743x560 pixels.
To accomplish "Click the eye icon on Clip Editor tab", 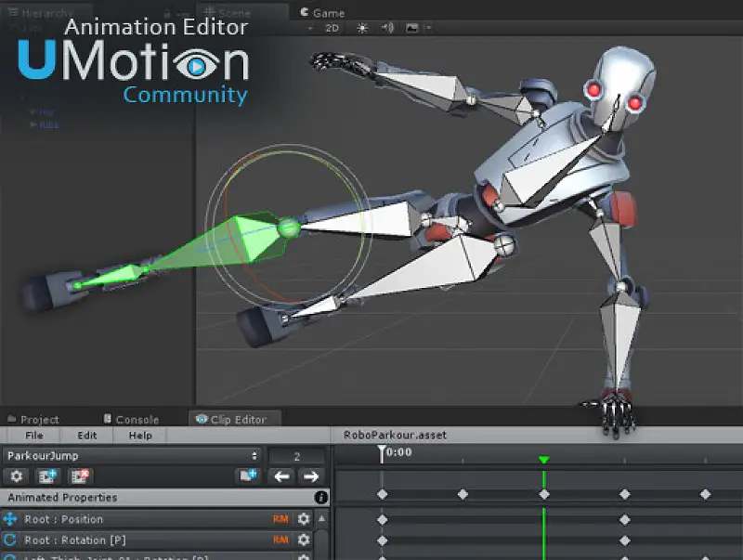I will [x=202, y=419].
